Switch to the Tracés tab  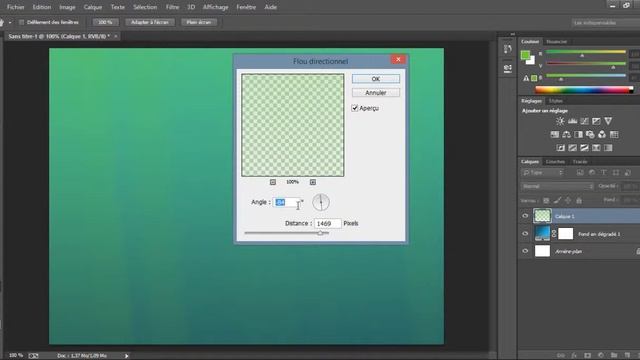(x=580, y=162)
